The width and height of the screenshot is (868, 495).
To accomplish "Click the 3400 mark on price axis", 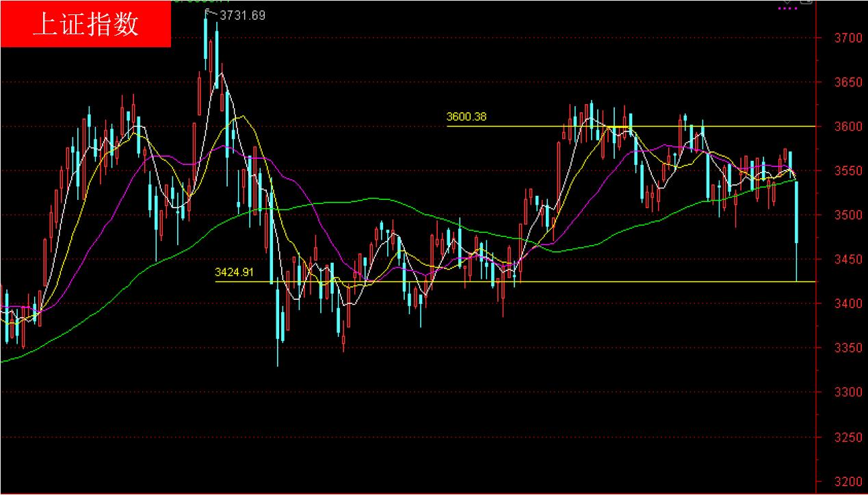I will (839, 303).
